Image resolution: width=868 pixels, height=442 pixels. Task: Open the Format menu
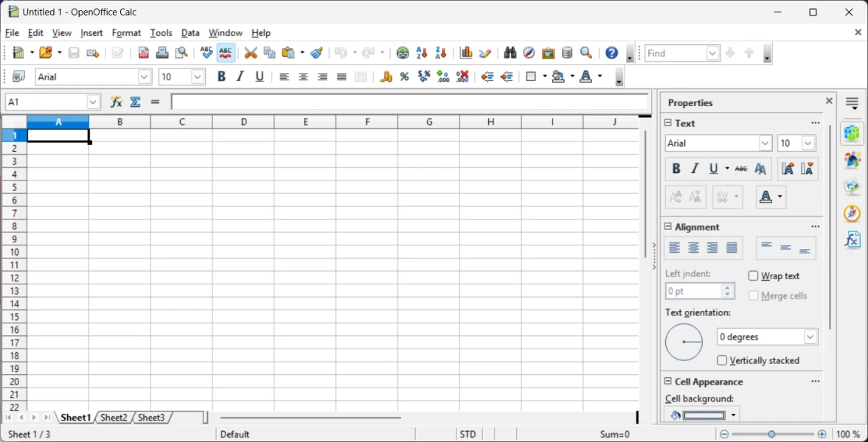(x=126, y=33)
